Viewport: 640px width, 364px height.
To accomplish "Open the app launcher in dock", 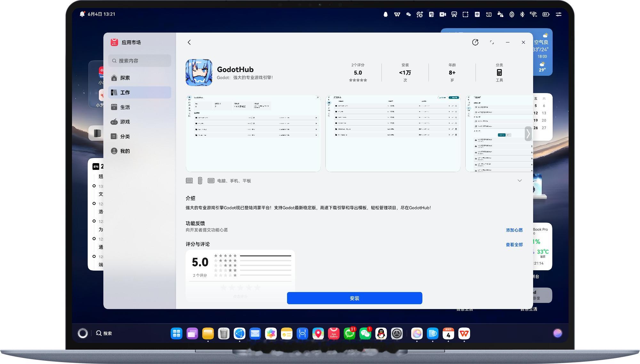I will tap(176, 334).
